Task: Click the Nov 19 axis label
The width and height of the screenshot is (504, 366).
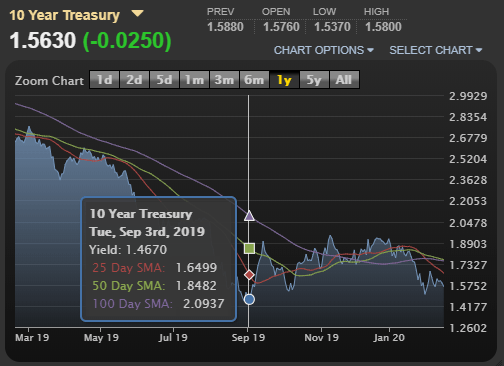Action: click(x=321, y=338)
